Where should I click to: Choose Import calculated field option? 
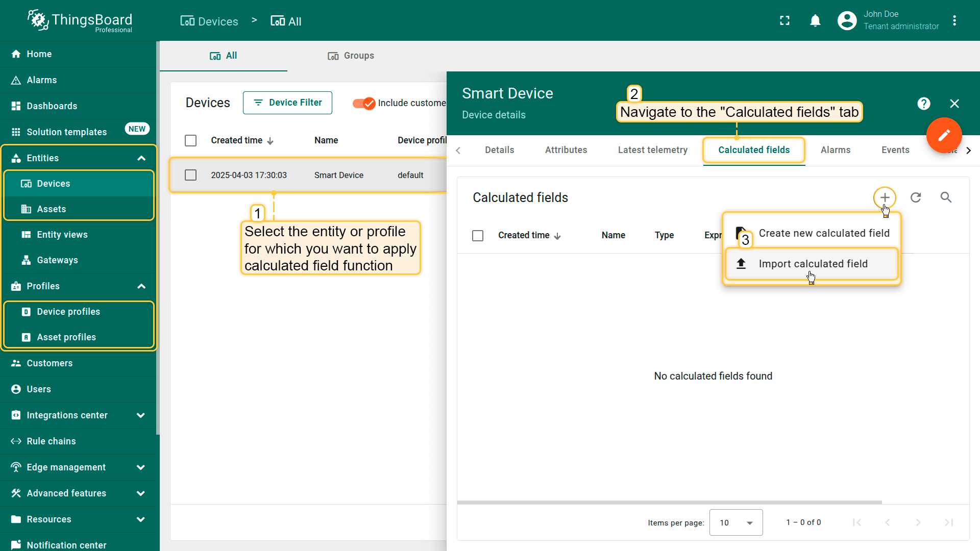(x=812, y=264)
